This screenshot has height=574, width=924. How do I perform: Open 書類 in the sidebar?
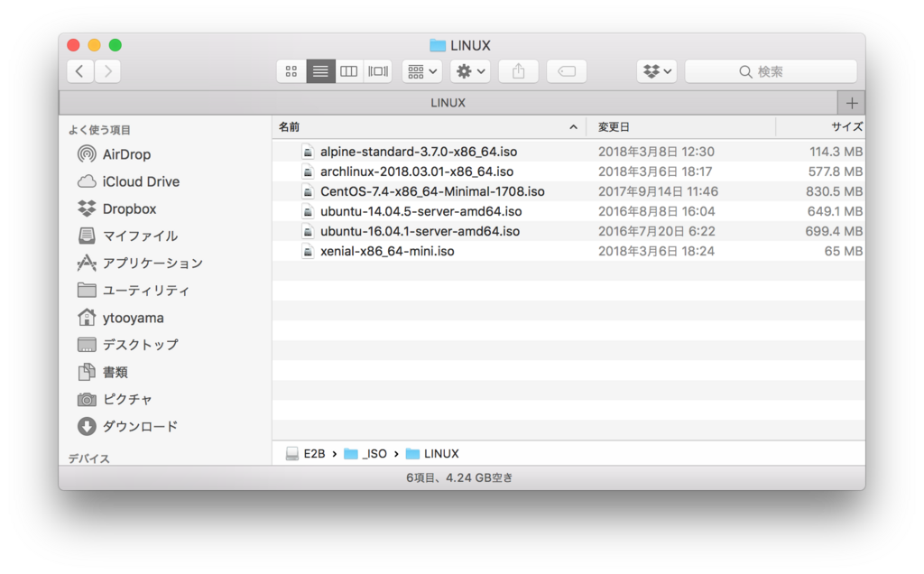point(103,372)
